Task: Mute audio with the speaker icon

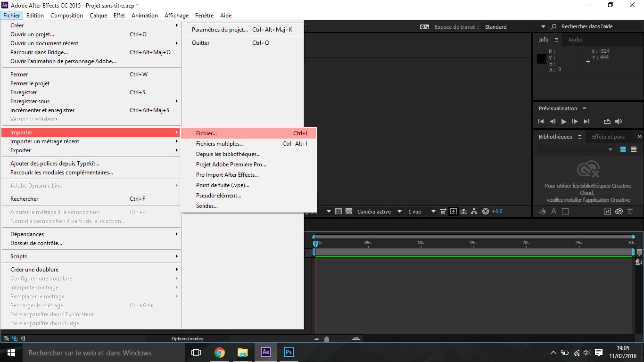Action: click(x=619, y=122)
